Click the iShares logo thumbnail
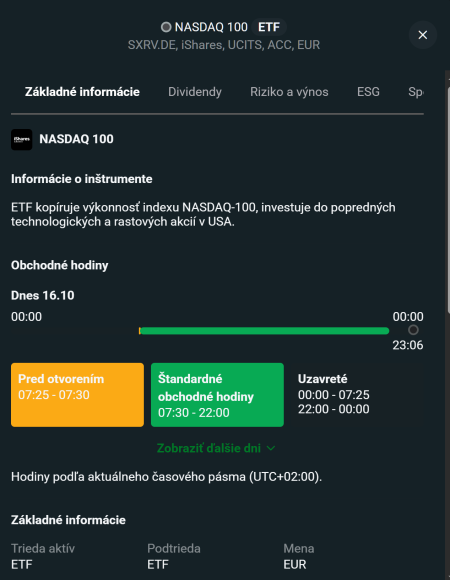 (21, 139)
